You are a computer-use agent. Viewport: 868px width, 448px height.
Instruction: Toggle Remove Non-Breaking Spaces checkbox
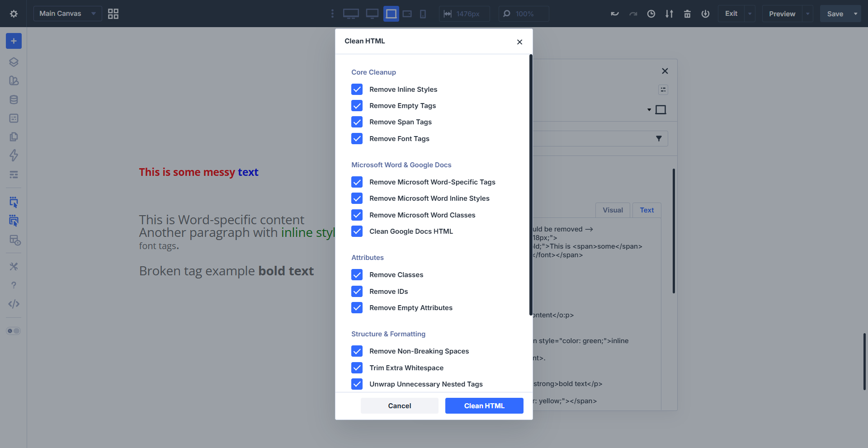pos(357,351)
